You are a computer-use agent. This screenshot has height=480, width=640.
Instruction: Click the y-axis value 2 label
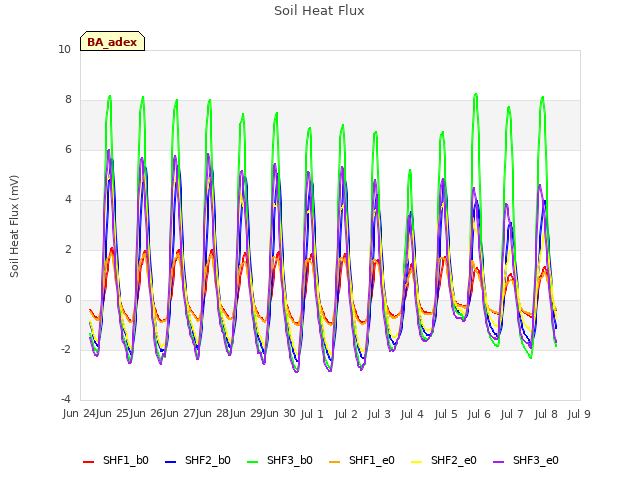pos(68,249)
